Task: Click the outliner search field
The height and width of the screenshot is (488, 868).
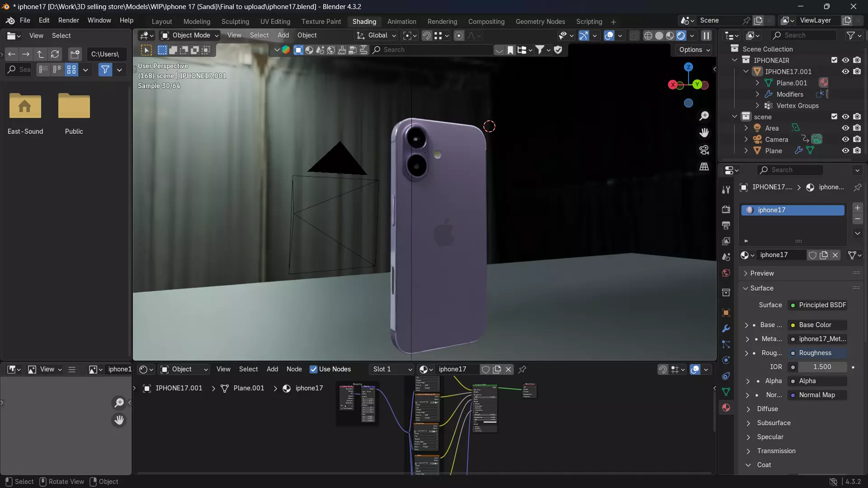Action: point(803,36)
